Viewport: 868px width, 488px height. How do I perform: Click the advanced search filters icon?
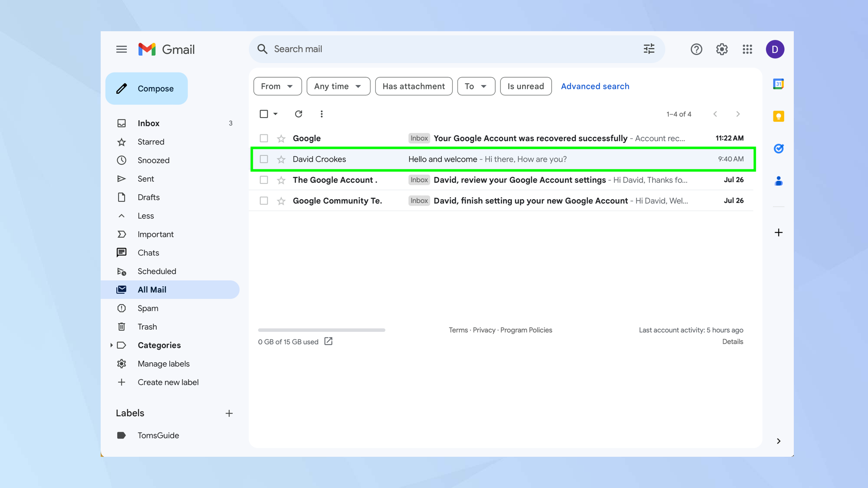(x=649, y=49)
